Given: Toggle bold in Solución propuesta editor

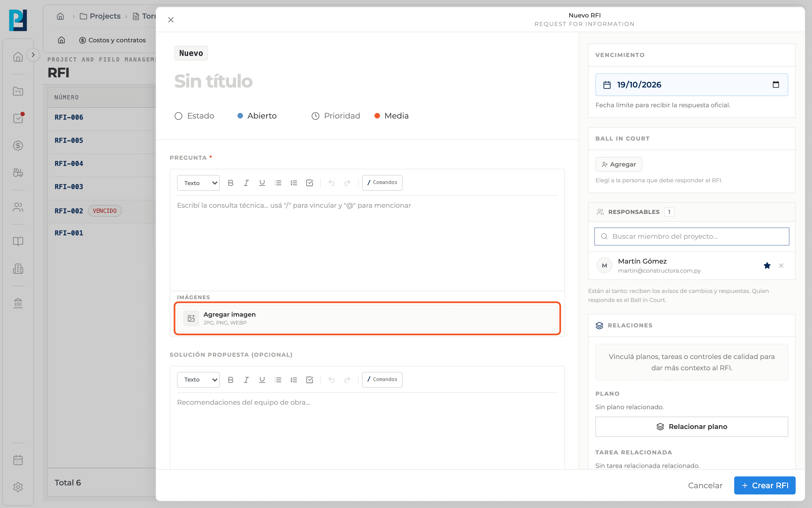Looking at the screenshot, I should 231,380.
